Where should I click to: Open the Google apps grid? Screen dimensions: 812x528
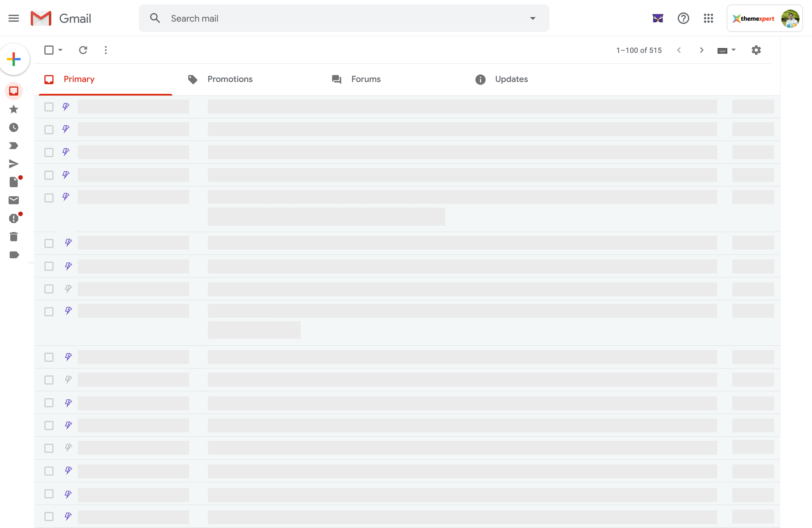[x=708, y=18]
